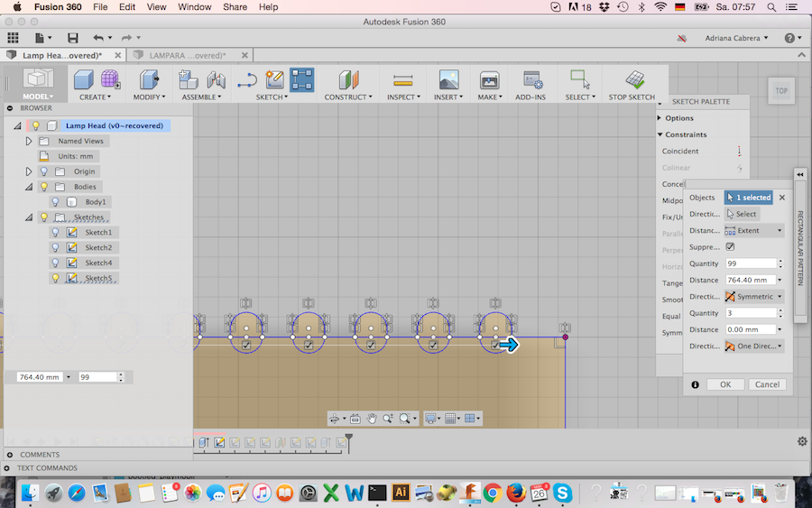Image resolution: width=812 pixels, height=508 pixels.
Task: Click the Grid and Snaps icon
Action: tap(450, 419)
